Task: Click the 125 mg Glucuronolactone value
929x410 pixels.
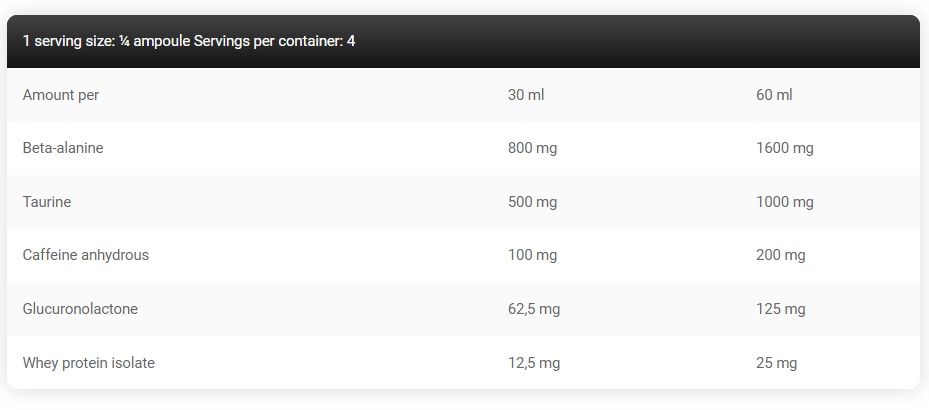Action: tap(781, 309)
